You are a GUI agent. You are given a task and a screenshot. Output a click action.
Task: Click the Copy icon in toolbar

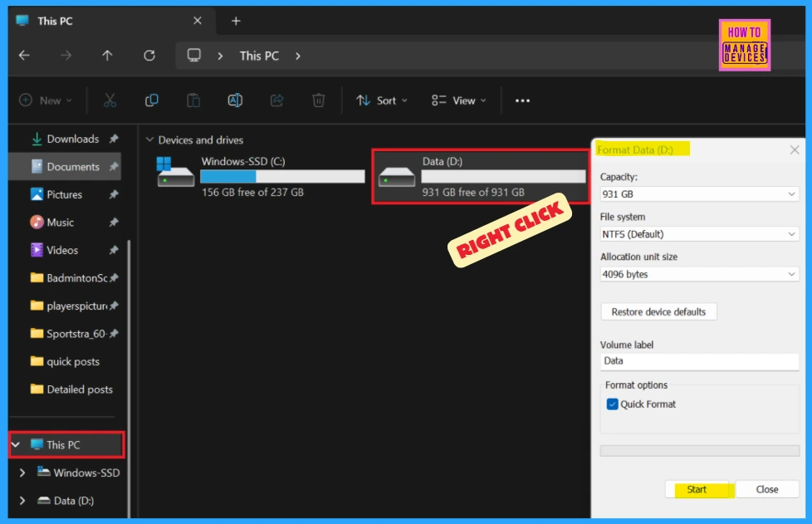[x=151, y=100]
